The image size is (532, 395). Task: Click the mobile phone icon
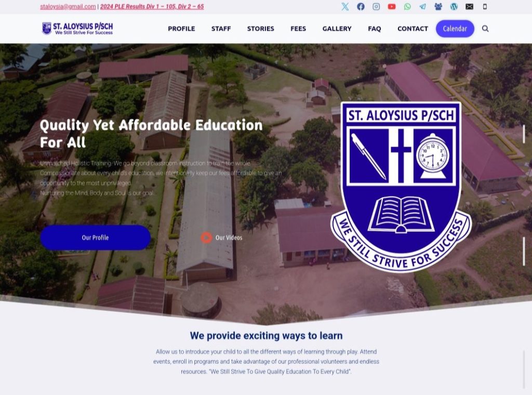[x=485, y=6]
